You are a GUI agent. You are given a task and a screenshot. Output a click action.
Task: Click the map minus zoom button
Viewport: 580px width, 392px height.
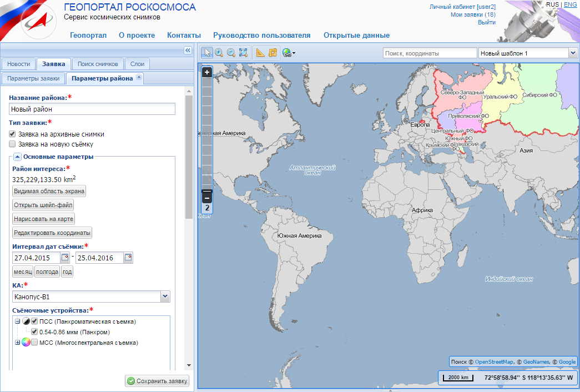[x=207, y=198]
